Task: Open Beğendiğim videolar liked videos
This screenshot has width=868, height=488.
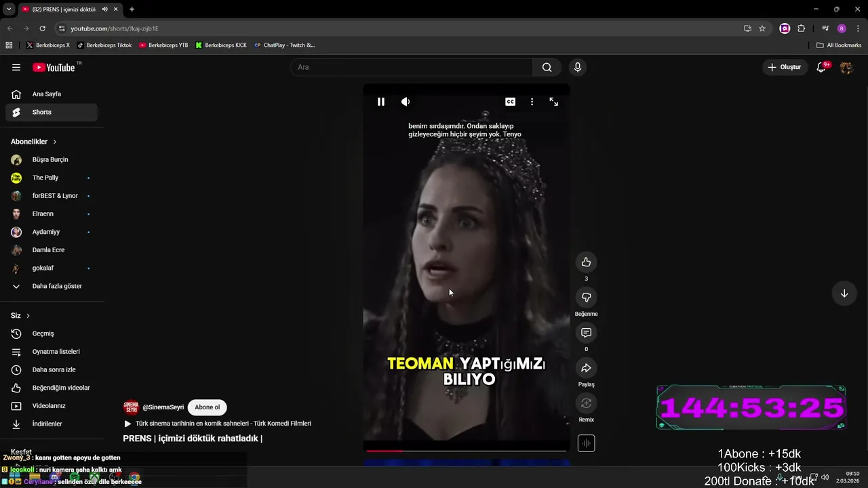Action: click(x=52, y=388)
